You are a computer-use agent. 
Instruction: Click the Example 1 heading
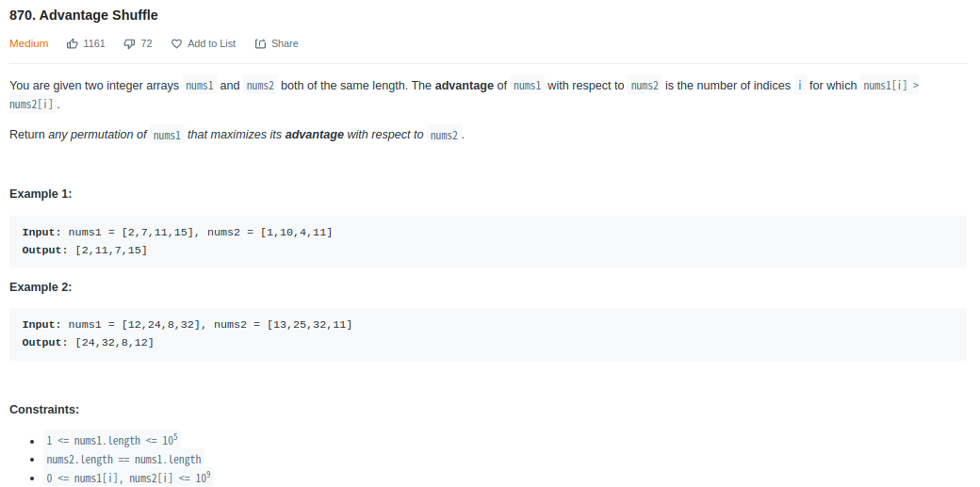(41, 194)
